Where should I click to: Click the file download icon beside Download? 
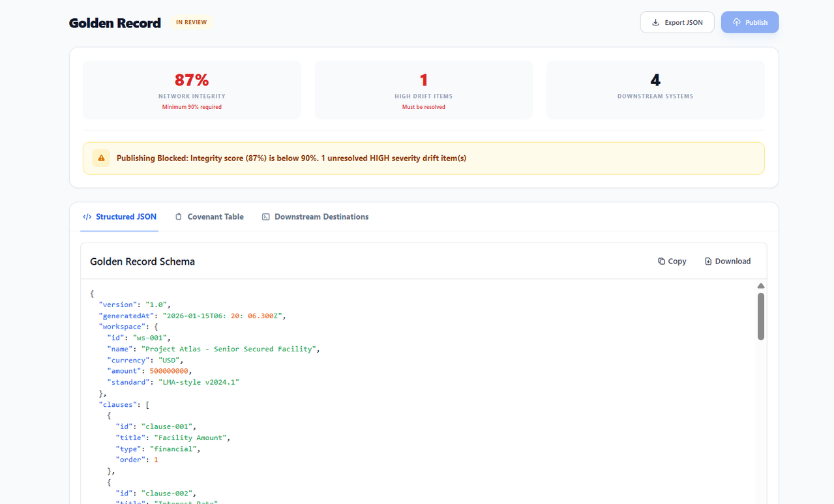[708, 261]
